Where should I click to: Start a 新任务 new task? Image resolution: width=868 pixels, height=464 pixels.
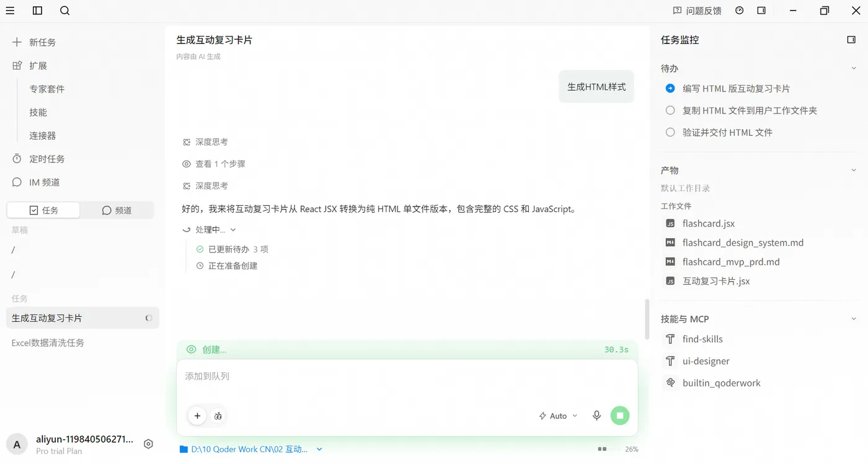(34, 42)
